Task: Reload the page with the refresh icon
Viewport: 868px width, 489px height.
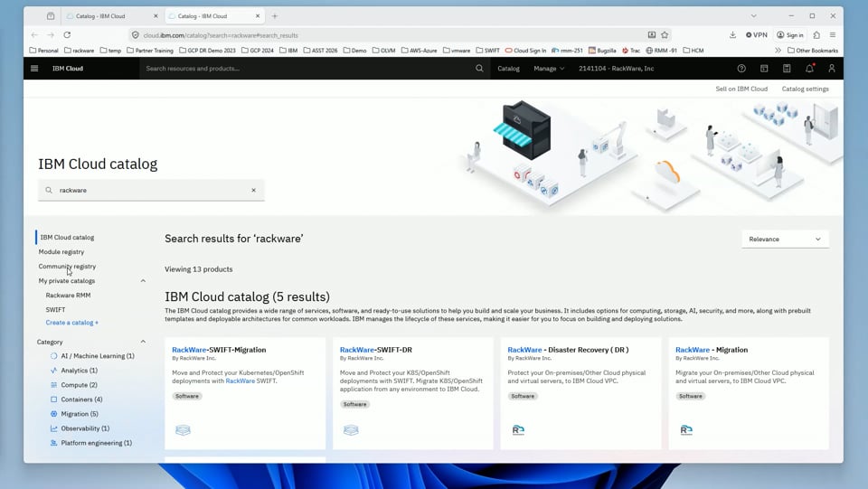Action: (67, 35)
